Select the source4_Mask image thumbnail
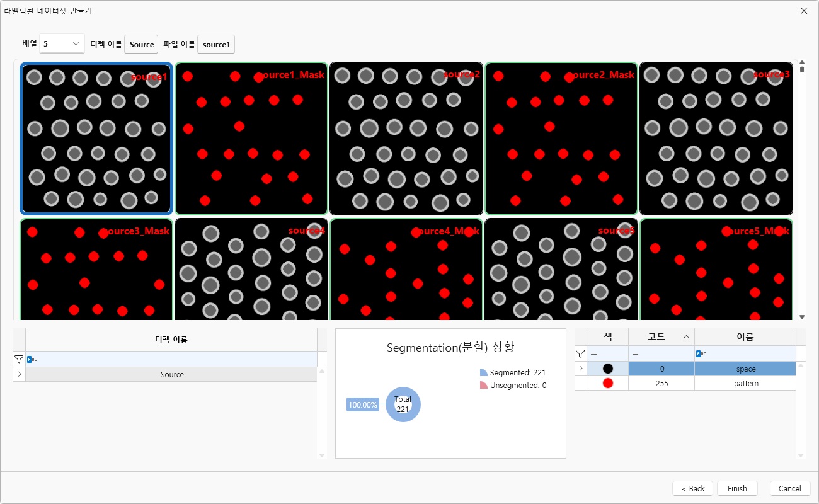Viewport: 819px width, 504px height. pyautogui.click(x=406, y=270)
